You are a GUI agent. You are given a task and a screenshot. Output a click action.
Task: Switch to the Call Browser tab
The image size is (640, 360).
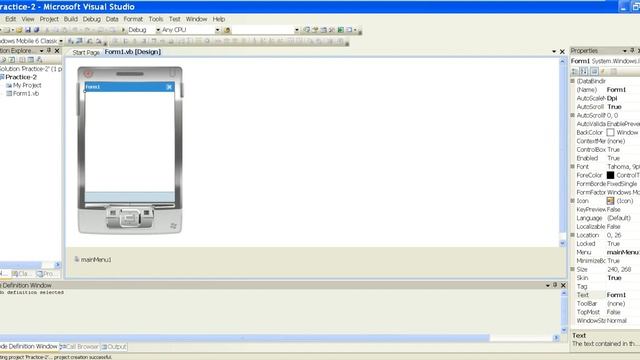[x=80, y=347]
